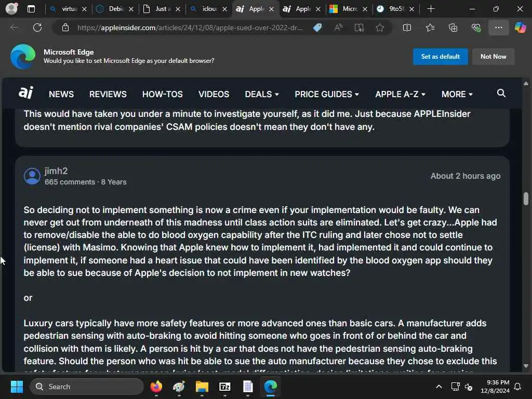The width and height of the screenshot is (532, 399).
Task: View site information lock icon
Action: (x=65, y=28)
